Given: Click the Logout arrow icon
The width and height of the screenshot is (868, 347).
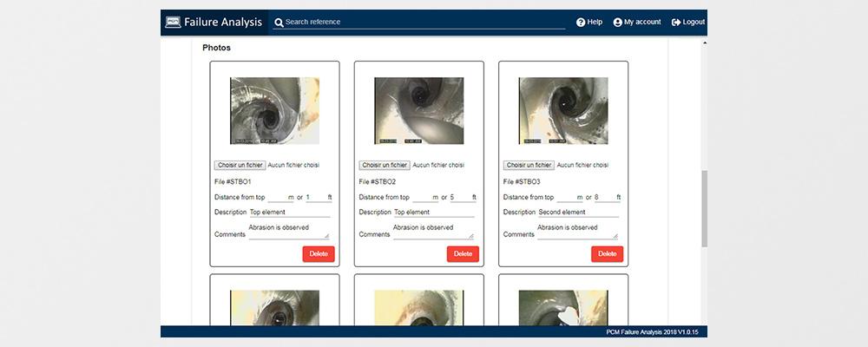Looking at the screenshot, I should click(x=676, y=23).
